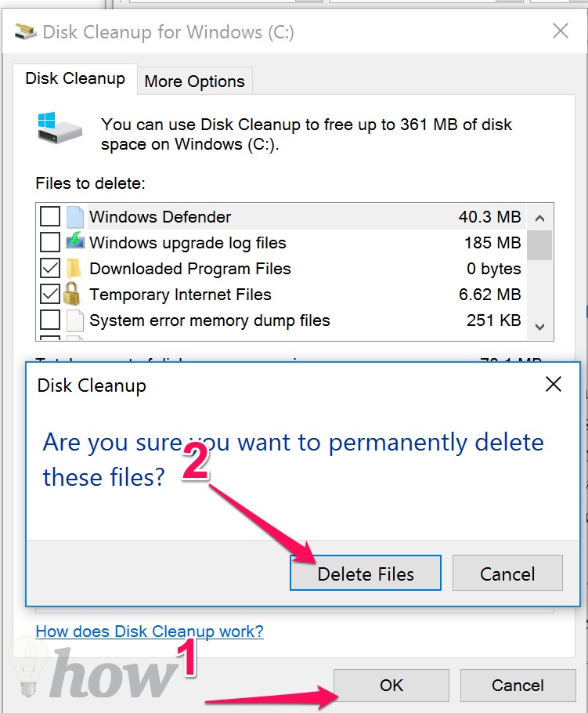
Task: Select the System error memory dump icon
Action: (x=75, y=320)
